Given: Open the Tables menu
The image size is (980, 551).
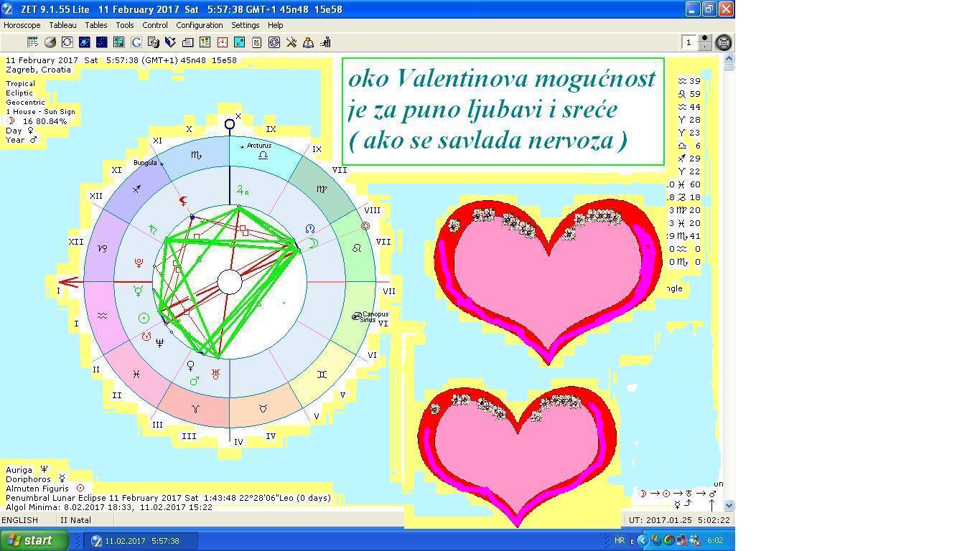Looking at the screenshot, I should point(95,25).
